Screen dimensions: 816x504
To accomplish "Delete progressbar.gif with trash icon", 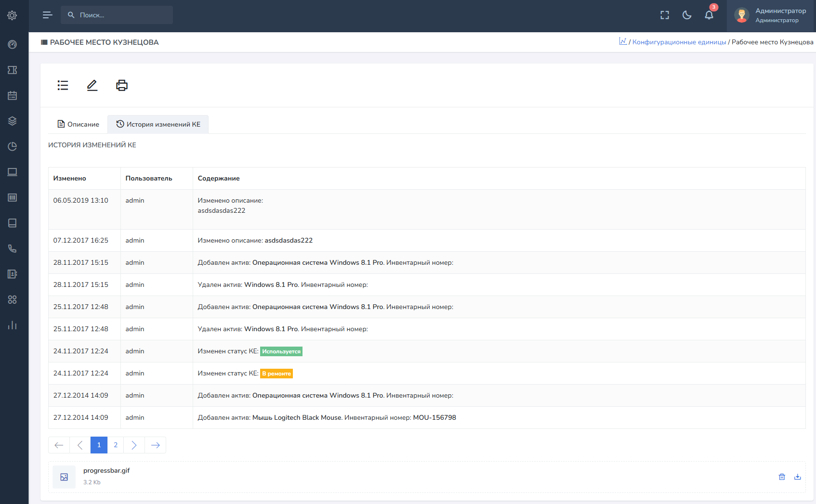I will (782, 477).
